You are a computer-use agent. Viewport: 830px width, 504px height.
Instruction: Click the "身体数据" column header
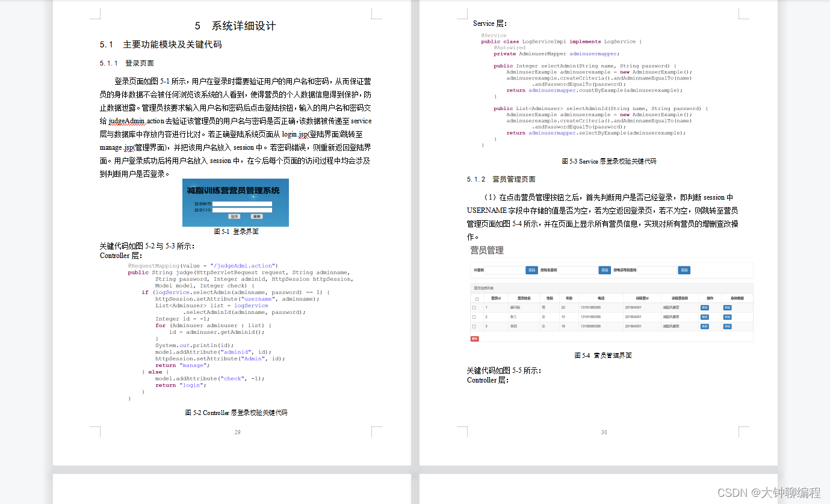[x=737, y=298]
